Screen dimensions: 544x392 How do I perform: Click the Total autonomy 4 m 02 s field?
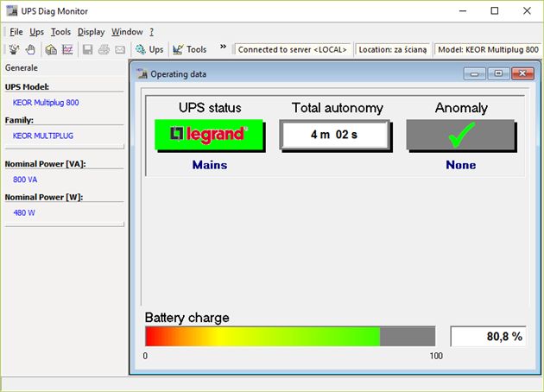tap(335, 135)
